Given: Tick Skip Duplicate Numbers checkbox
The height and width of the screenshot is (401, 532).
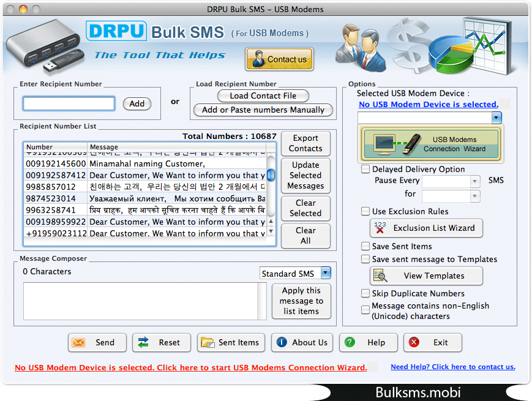Looking at the screenshot, I should [x=365, y=293].
